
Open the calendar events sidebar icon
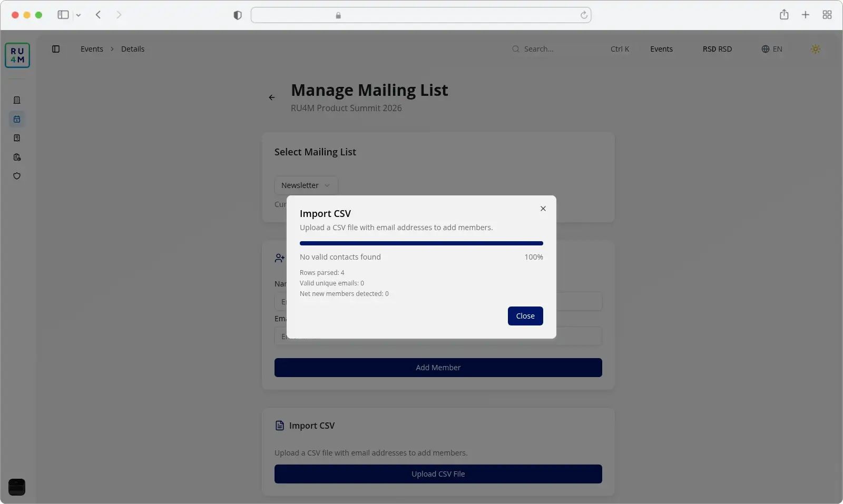click(x=17, y=119)
